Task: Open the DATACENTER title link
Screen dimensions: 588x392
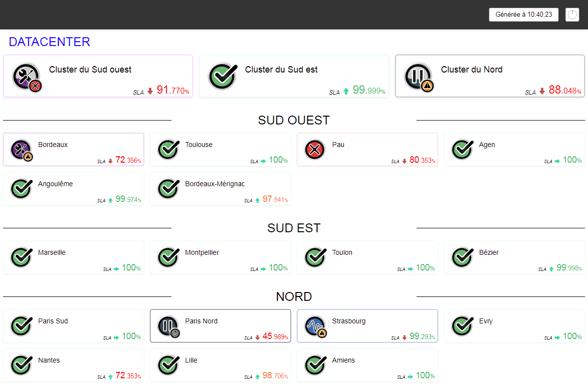Action: click(x=49, y=42)
